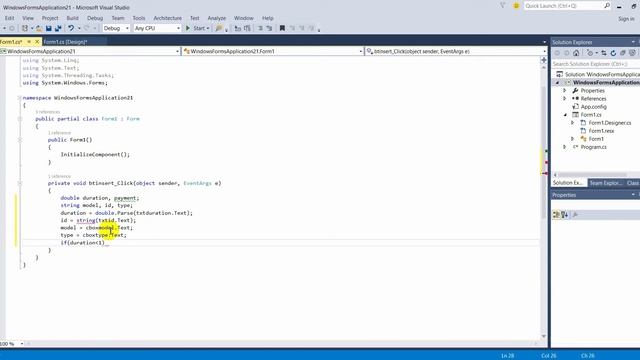Open the View menu
This screenshot has height=360, width=640.
[28, 18]
